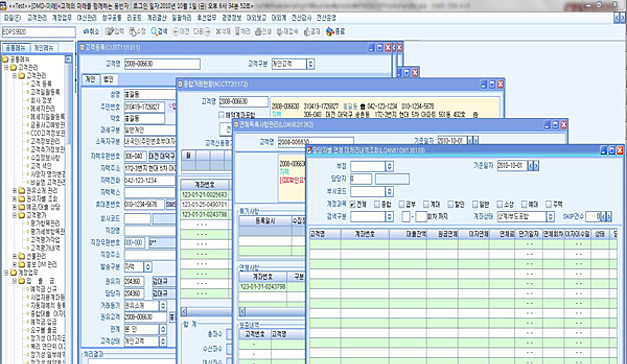Check the 예대 account type checkbox
The height and width of the screenshot is (364, 627).
coord(524,204)
